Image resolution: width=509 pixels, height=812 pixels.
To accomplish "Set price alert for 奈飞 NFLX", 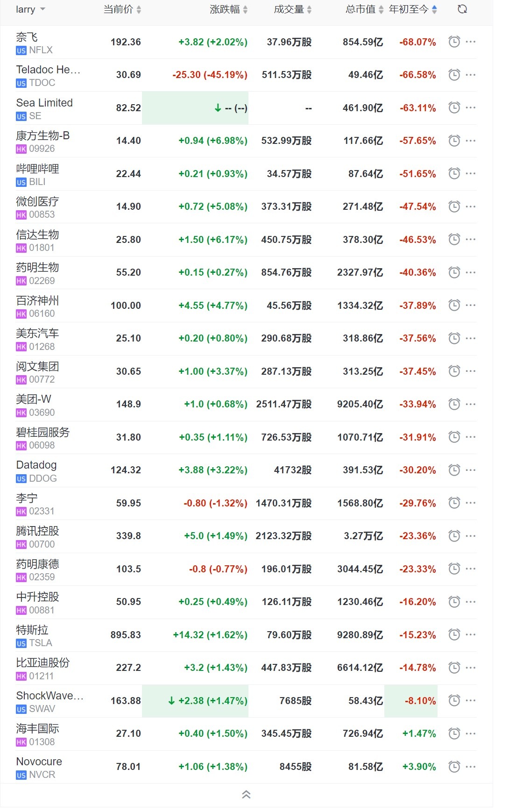I will tap(454, 42).
